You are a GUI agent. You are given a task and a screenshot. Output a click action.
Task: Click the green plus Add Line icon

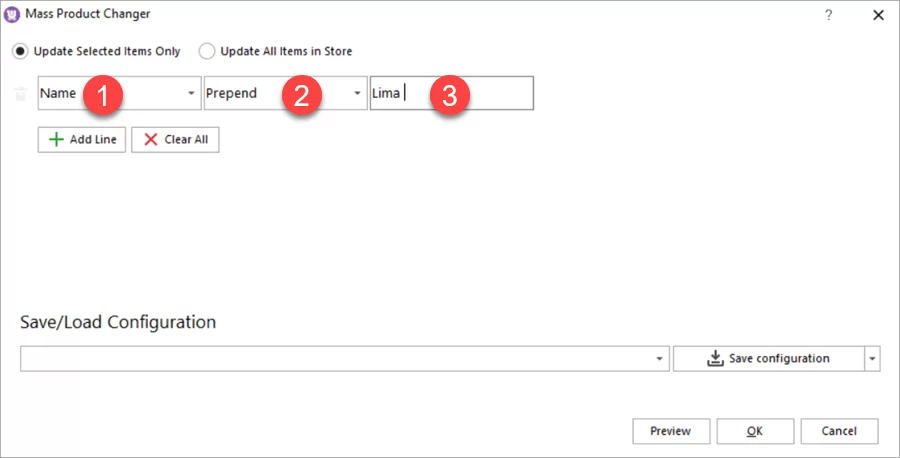pyautogui.click(x=56, y=140)
